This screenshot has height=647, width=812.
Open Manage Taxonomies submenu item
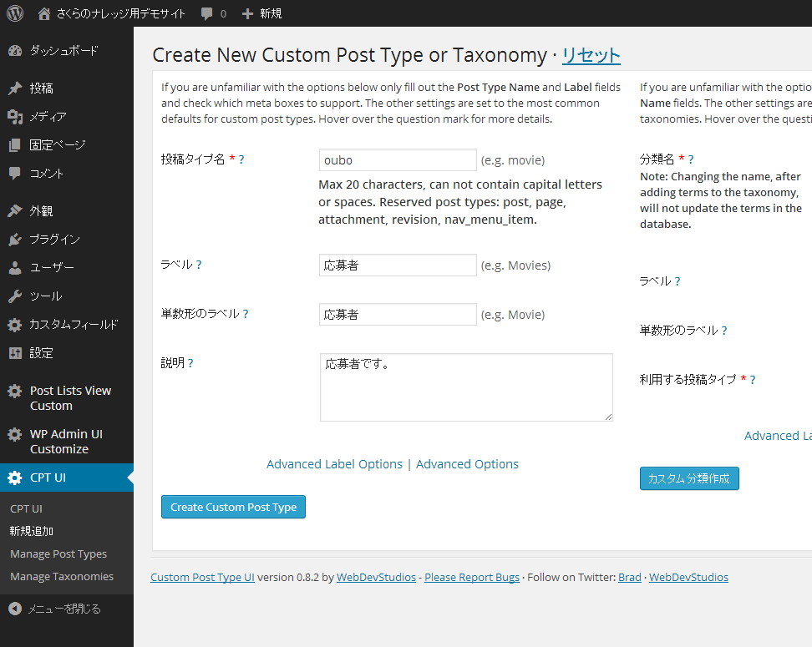click(62, 577)
